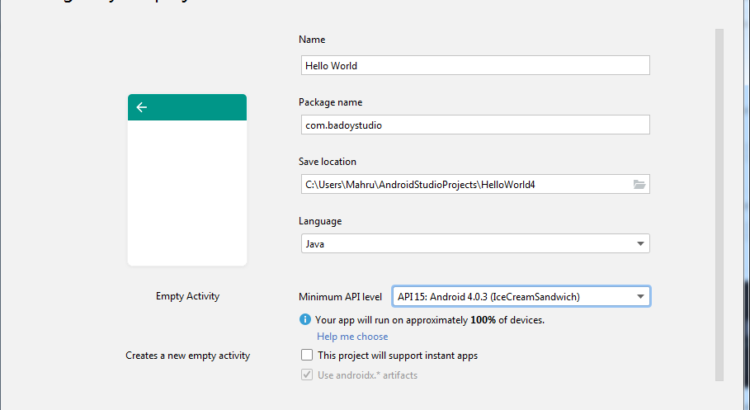Toggle the Use androidx.* artifacts checkbox

[307, 375]
